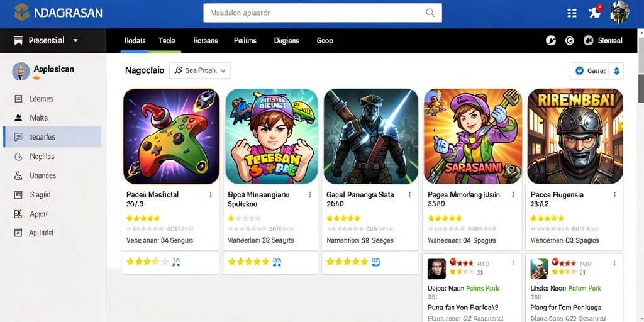Click the search input field

point(323,13)
